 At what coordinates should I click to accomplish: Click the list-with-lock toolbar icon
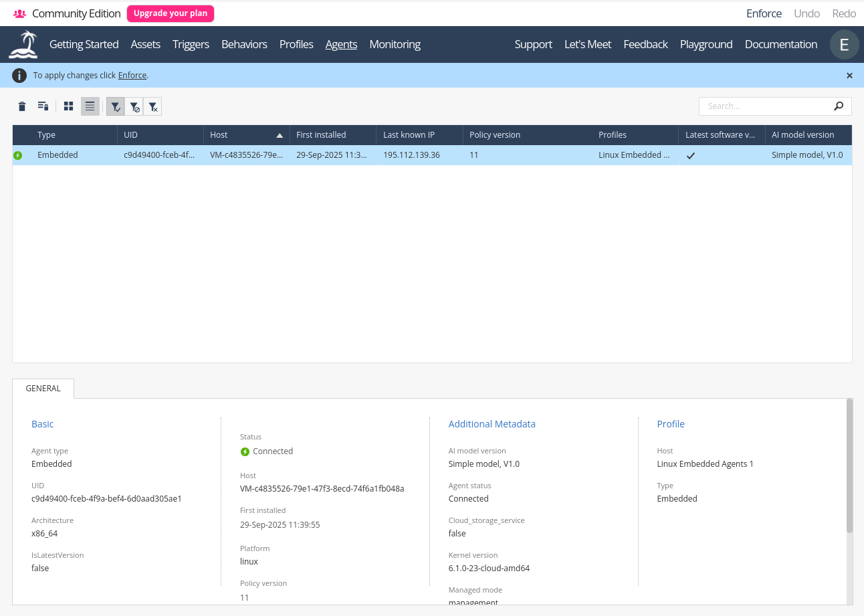43,106
